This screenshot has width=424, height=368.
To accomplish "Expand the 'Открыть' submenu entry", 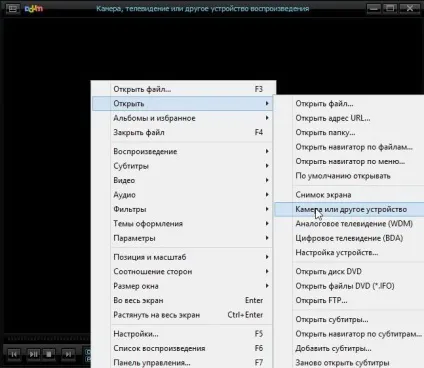I will click(182, 103).
